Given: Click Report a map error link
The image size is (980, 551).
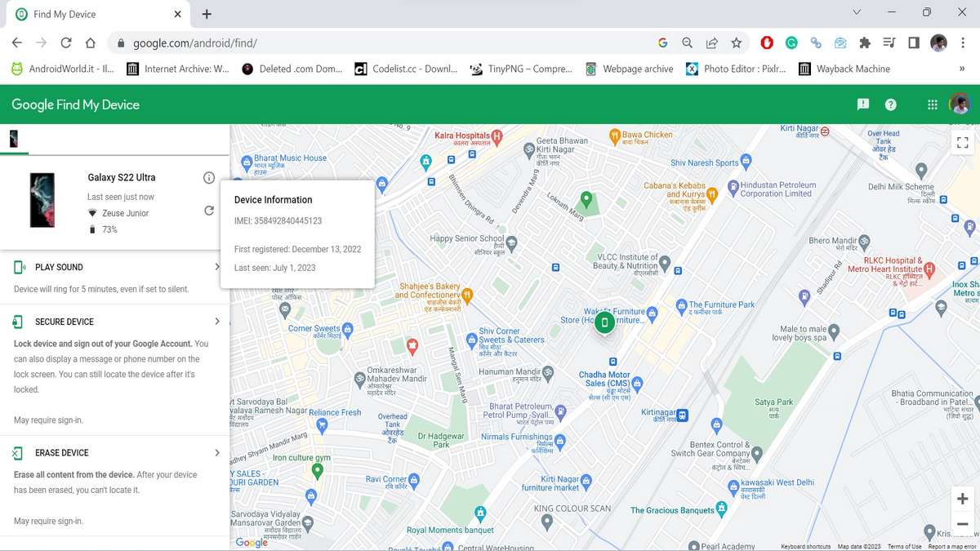Looking at the screenshot, I should coord(952,546).
